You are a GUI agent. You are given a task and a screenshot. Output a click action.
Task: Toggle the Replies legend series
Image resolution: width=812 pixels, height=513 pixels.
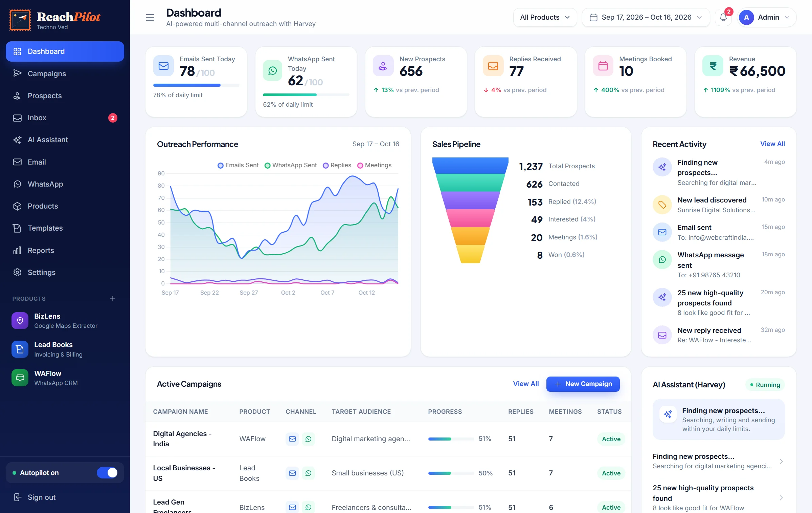click(x=337, y=165)
